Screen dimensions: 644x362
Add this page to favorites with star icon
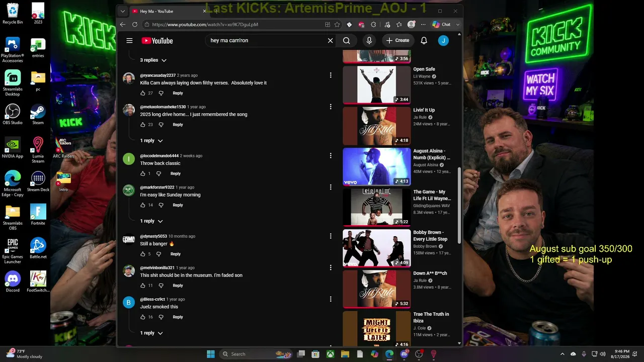coord(337,24)
